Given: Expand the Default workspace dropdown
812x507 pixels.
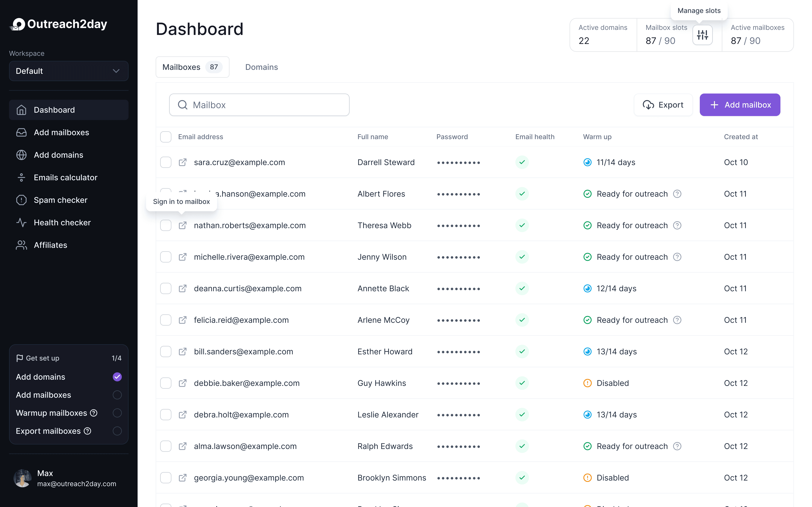Looking at the screenshot, I should 69,71.
